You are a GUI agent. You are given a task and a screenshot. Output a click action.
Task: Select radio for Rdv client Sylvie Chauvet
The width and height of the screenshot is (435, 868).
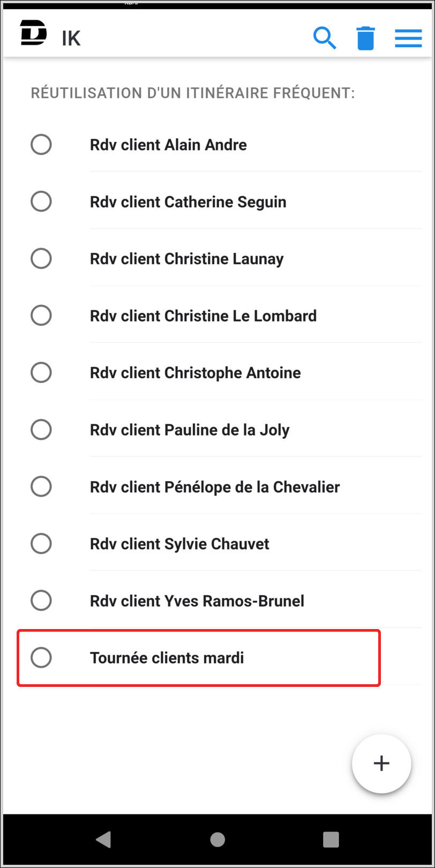coord(41,543)
